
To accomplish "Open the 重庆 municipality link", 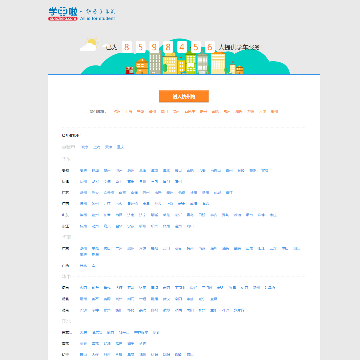I will point(120,147).
